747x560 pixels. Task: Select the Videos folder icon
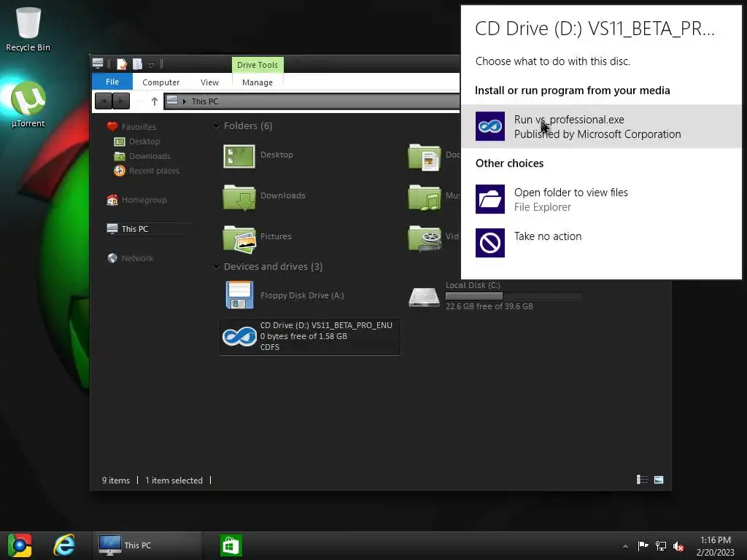[424, 238]
